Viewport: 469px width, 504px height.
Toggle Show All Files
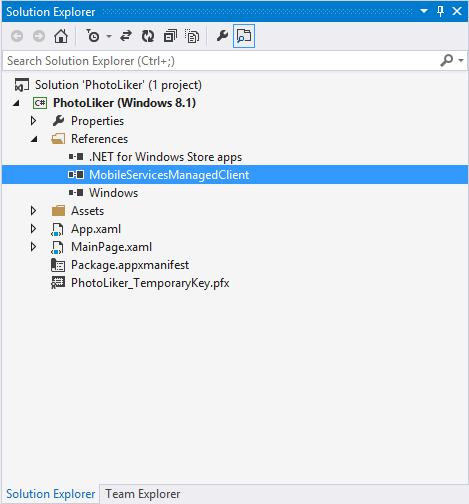tap(192, 36)
